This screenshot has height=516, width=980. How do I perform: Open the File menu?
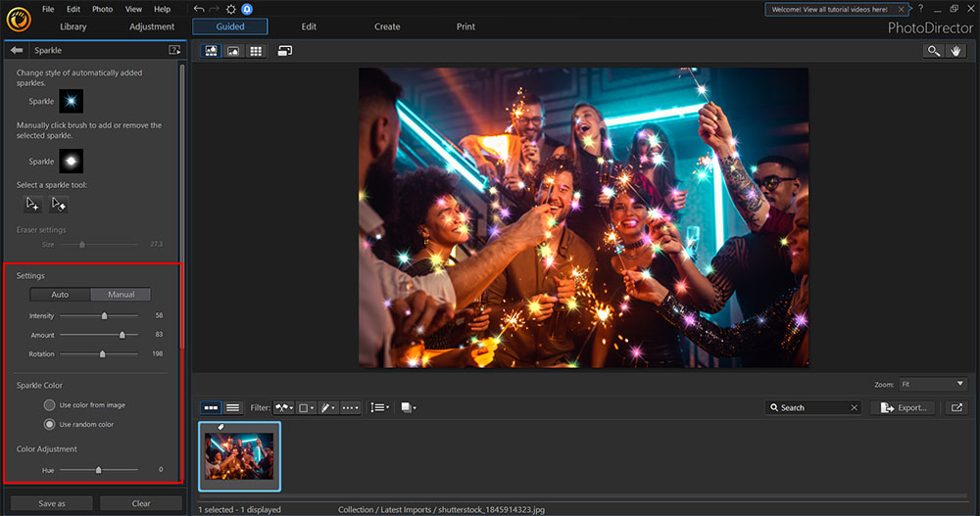47,9
